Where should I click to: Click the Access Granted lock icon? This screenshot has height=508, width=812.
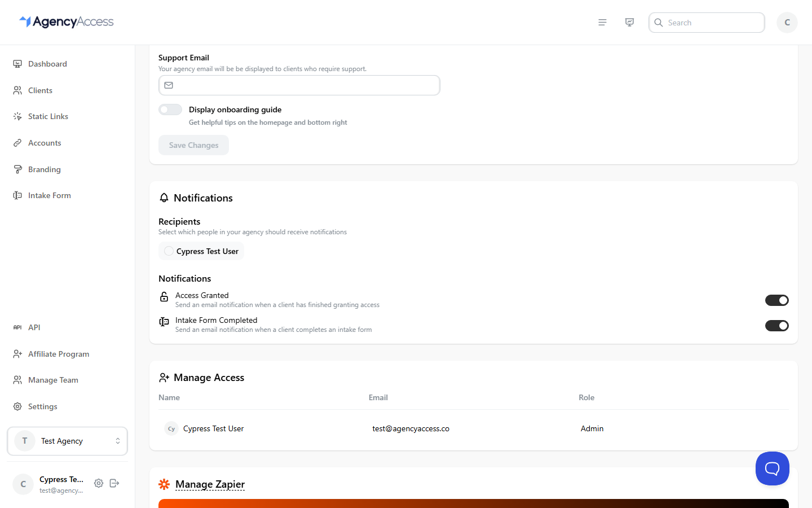click(164, 296)
